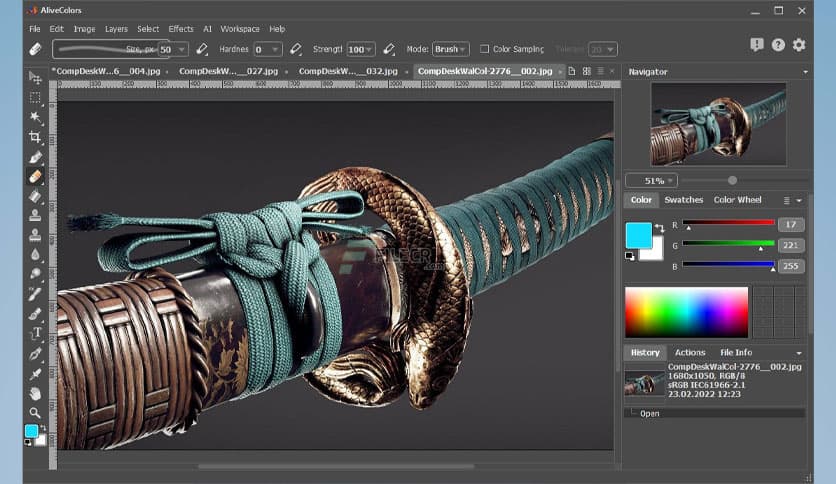Image resolution: width=836 pixels, height=484 pixels.
Task: Open the notifications alert icon
Action: point(757,45)
